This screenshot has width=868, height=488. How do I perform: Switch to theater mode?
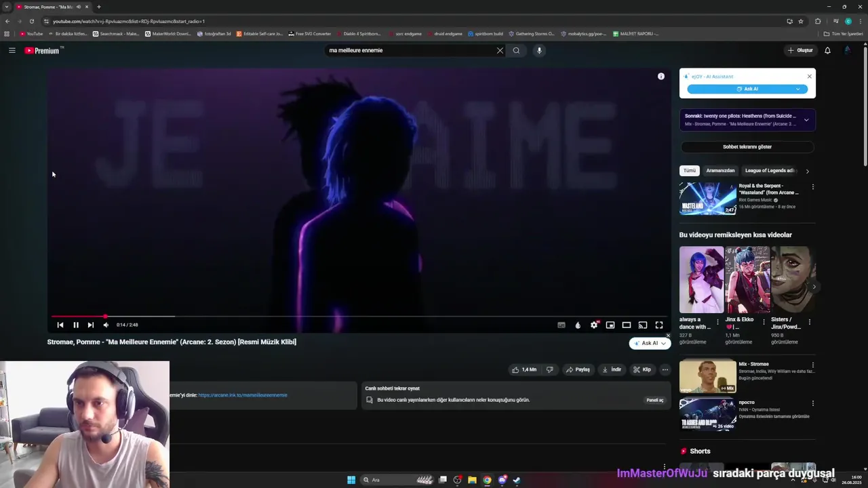pos(627,325)
